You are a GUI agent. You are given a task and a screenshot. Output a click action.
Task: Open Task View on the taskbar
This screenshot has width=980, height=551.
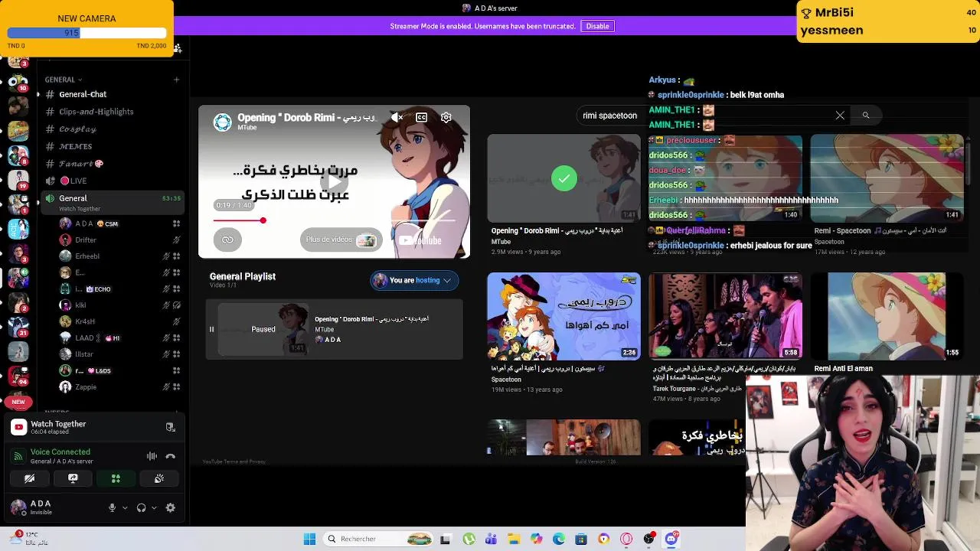click(x=446, y=539)
